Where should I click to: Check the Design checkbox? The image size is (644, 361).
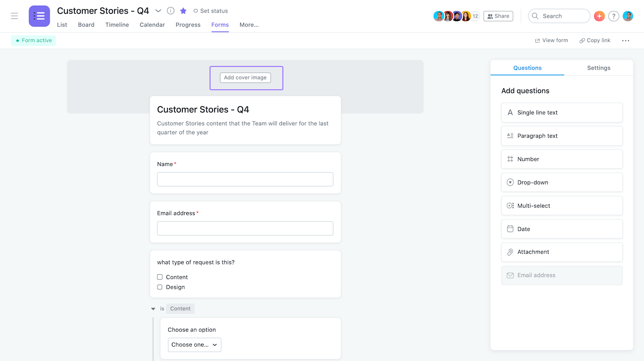[160, 287]
